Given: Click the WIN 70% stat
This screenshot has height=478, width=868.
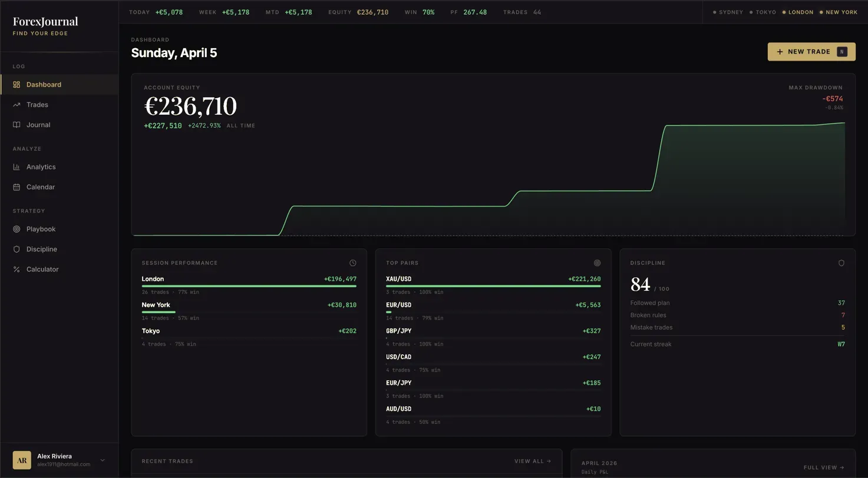Looking at the screenshot, I should (x=420, y=12).
